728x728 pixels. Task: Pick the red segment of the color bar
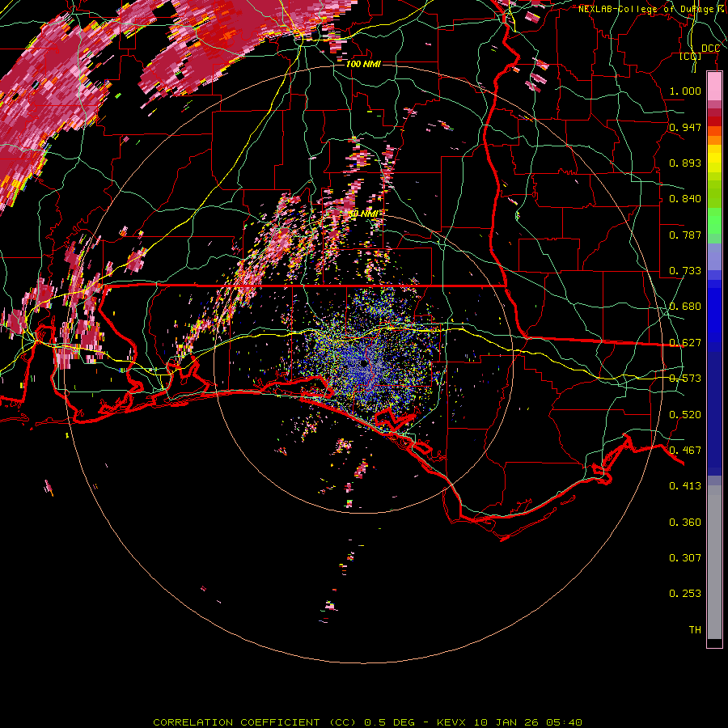714,121
